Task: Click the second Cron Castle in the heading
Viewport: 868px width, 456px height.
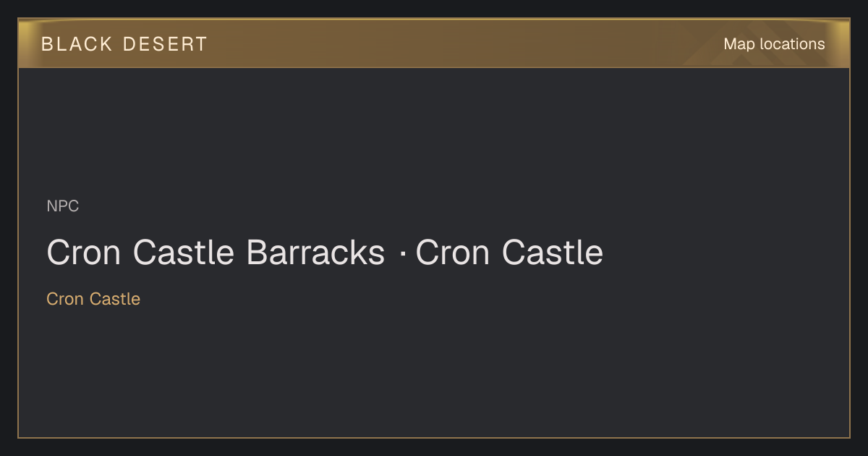Action: [x=509, y=253]
